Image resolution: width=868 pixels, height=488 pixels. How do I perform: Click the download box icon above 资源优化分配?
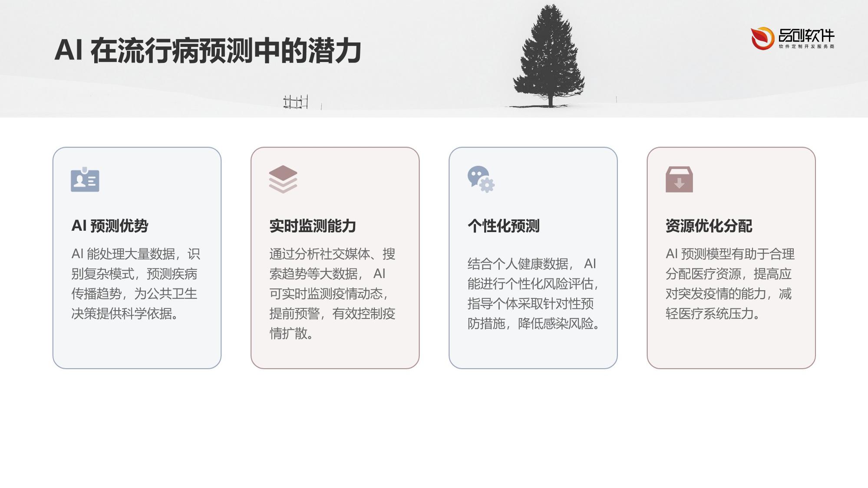point(679,179)
